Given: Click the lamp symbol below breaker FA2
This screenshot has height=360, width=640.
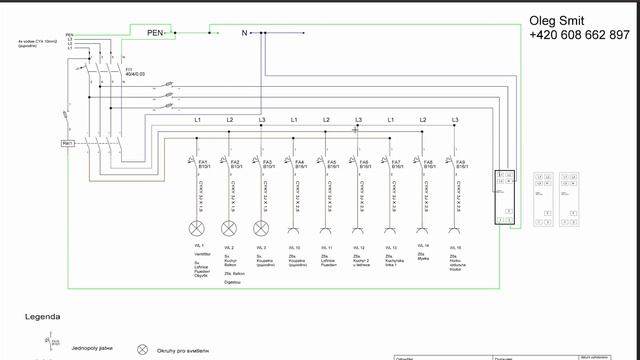Looking at the screenshot, I should pos(229,229).
